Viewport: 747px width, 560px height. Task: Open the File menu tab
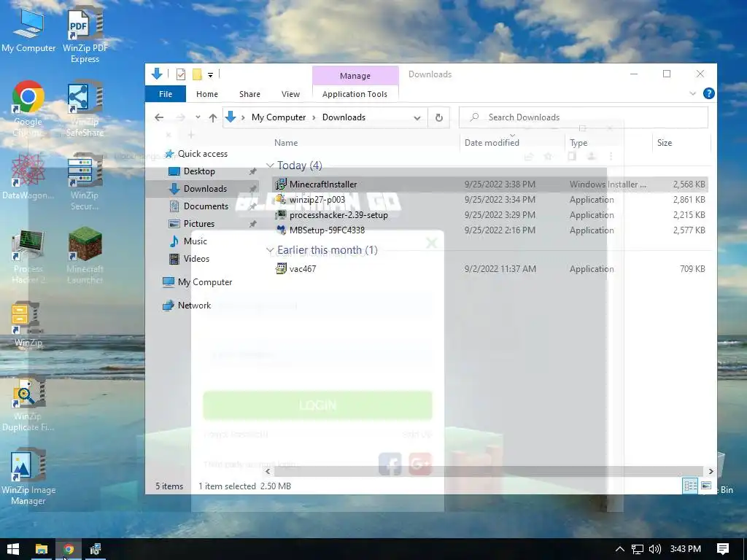(166, 94)
